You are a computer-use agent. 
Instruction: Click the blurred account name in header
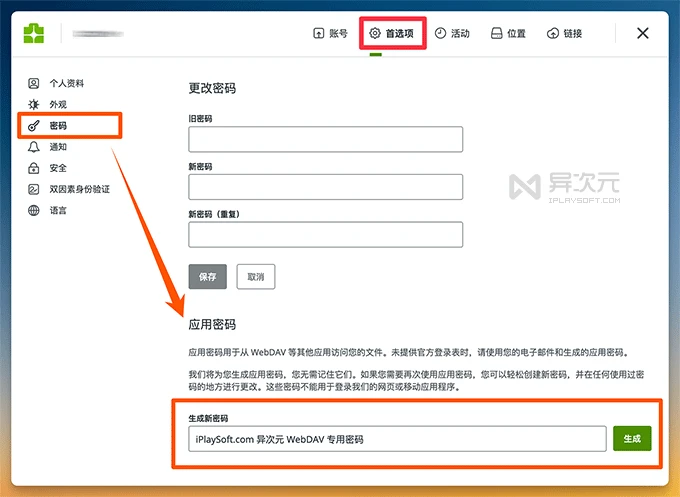click(98, 34)
